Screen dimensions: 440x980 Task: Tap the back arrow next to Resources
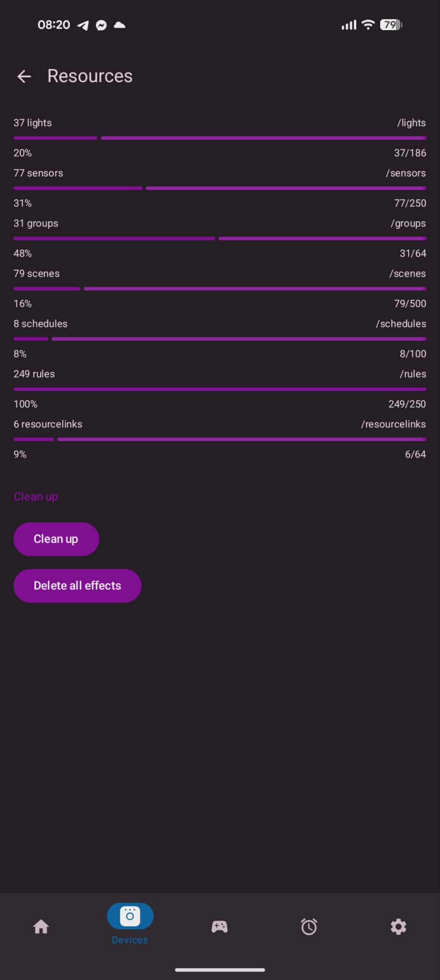(24, 76)
